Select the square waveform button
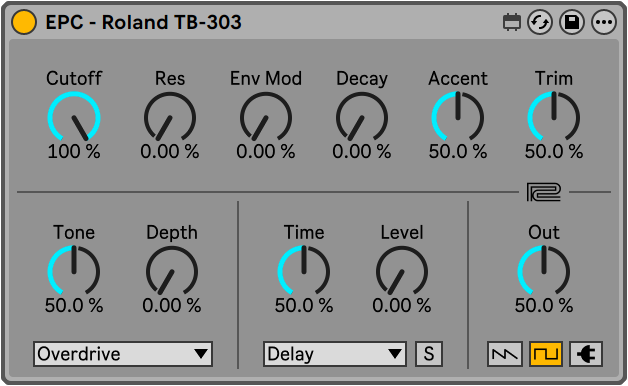The width and height of the screenshot is (628, 386). click(x=546, y=354)
